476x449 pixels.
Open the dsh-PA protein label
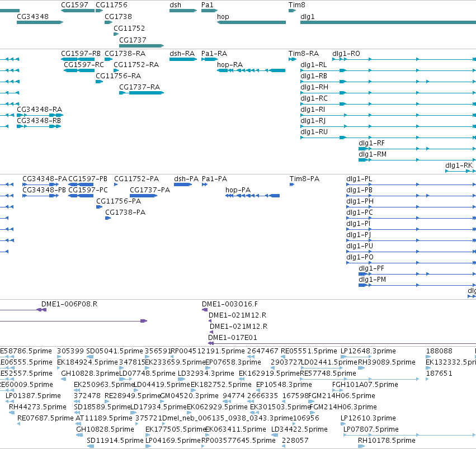point(186,179)
